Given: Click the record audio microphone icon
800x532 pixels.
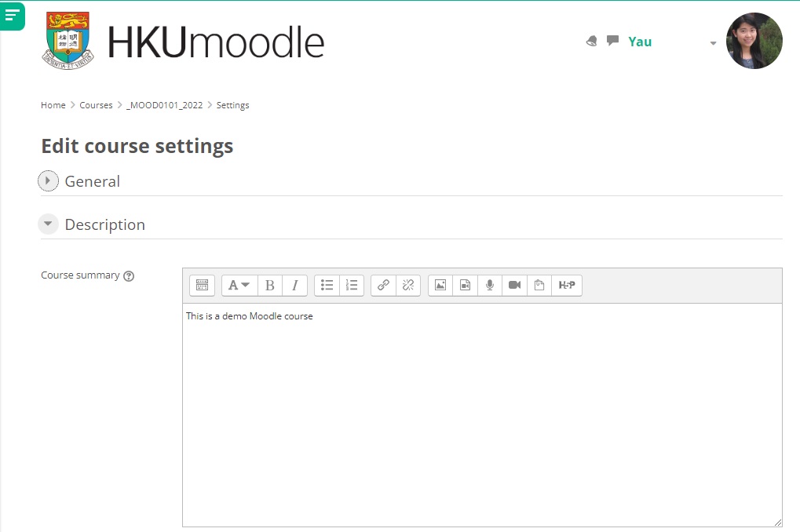Looking at the screenshot, I should point(490,286).
